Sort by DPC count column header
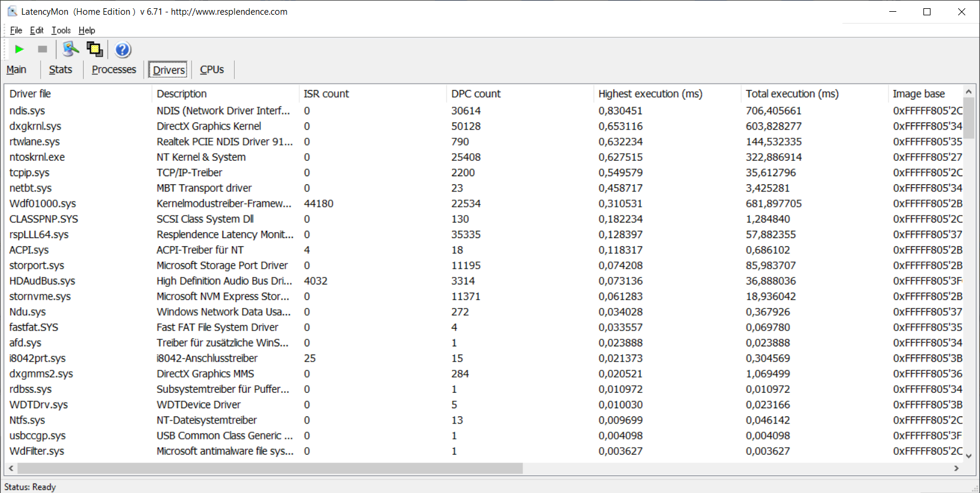The height and width of the screenshot is (493, 980). click(x=476, y=94)
